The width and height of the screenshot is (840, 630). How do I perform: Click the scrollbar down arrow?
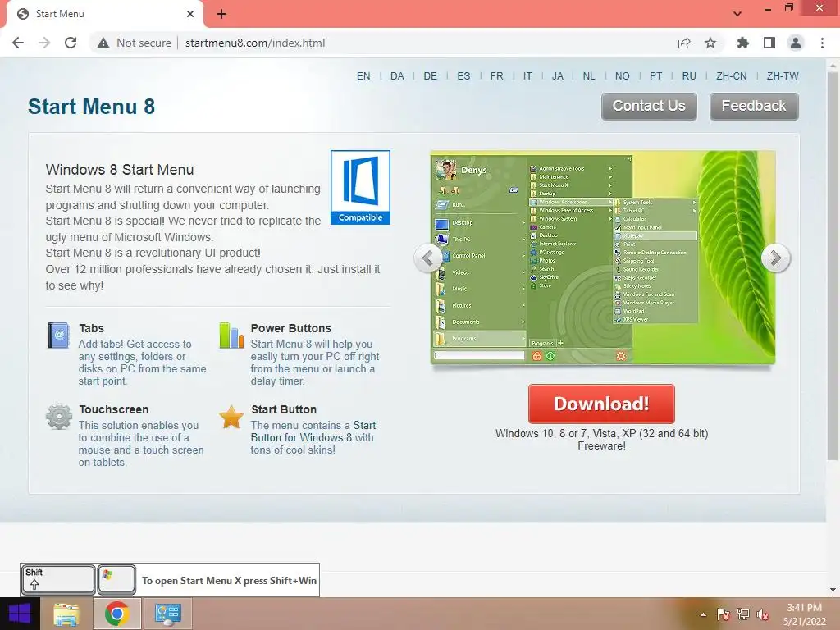point(833,590)
